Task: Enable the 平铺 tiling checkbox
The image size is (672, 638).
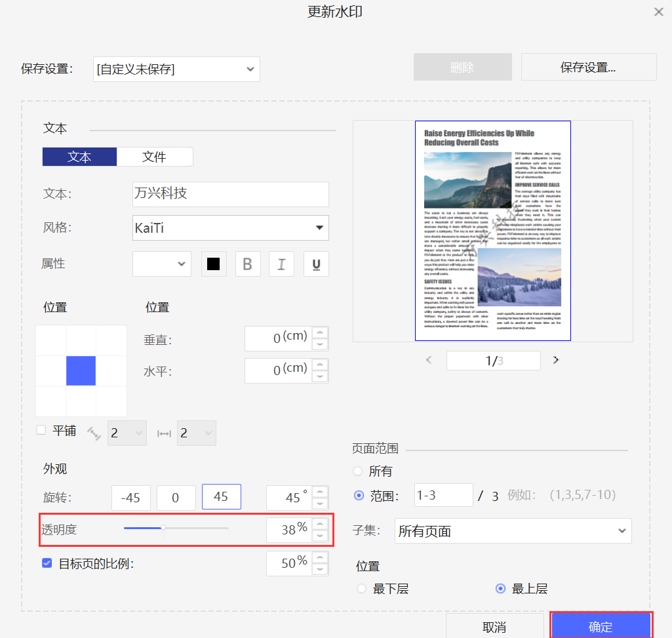Action: tap(41, 430)
